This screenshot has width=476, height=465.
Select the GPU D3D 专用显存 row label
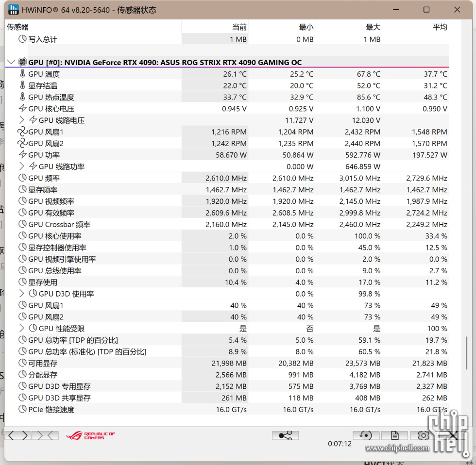click(59, 386)
